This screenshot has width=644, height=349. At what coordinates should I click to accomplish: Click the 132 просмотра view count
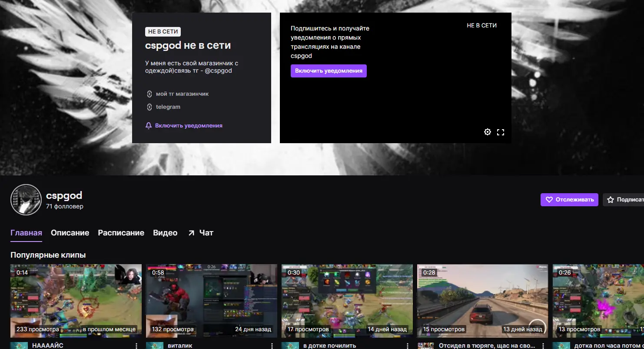tap(173, 329)
